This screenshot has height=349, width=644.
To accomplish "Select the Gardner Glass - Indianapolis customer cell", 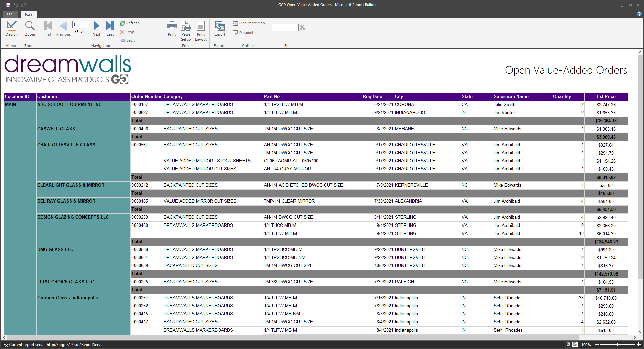I will coord(83,314).
